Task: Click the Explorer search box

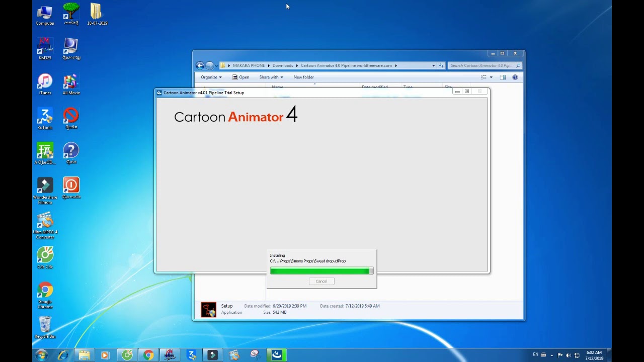Action: click(x=485, y=65)
